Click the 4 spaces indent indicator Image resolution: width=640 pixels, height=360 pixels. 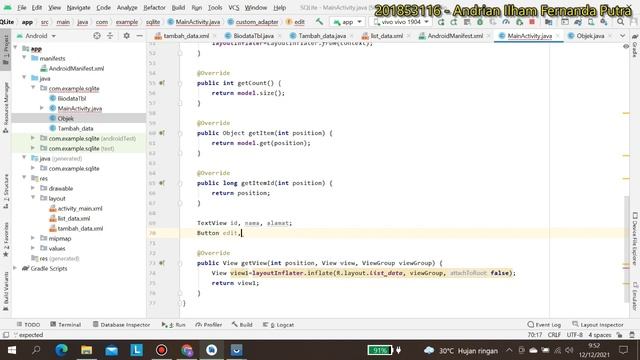click(x=600, y=335)
